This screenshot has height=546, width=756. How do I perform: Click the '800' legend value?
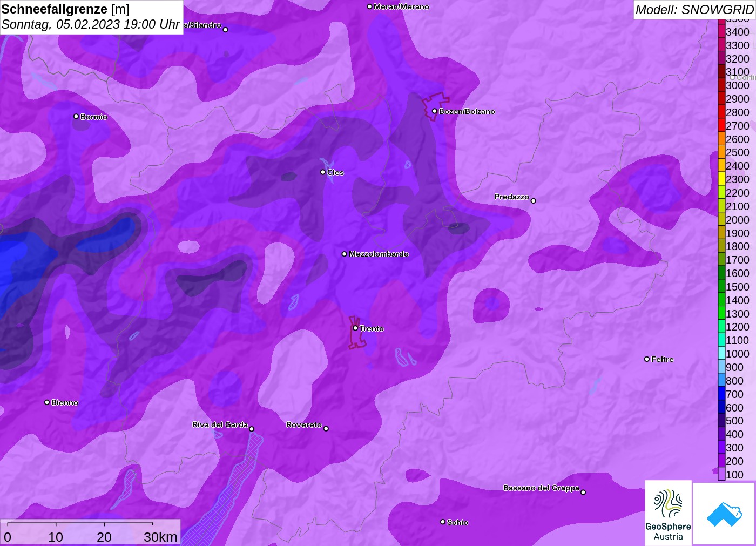tap(734, 381)
